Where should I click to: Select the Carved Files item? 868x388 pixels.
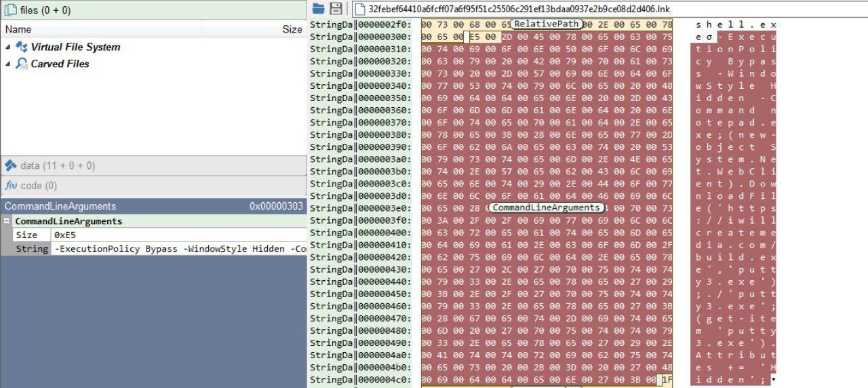pyautogui.click(x=60, y=64)
